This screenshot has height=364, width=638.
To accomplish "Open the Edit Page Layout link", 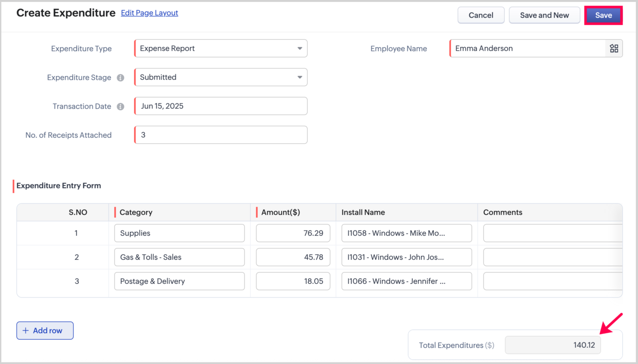I will 149,13.
